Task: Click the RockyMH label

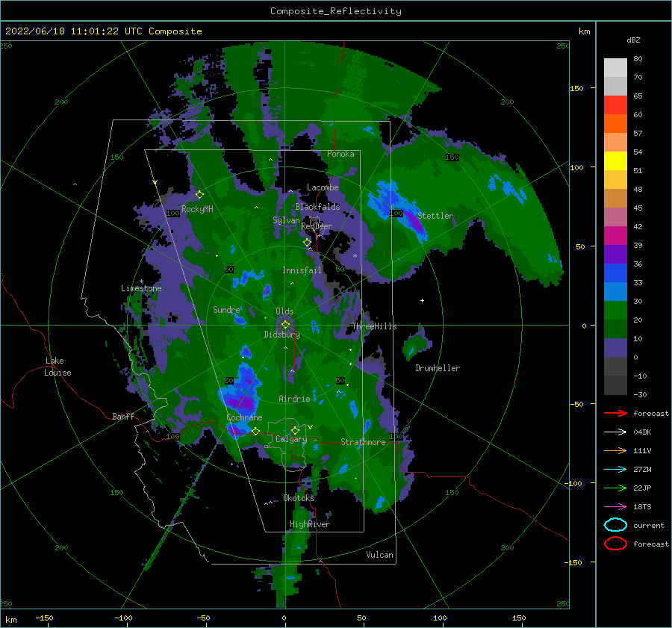Action: pos(197,209)
